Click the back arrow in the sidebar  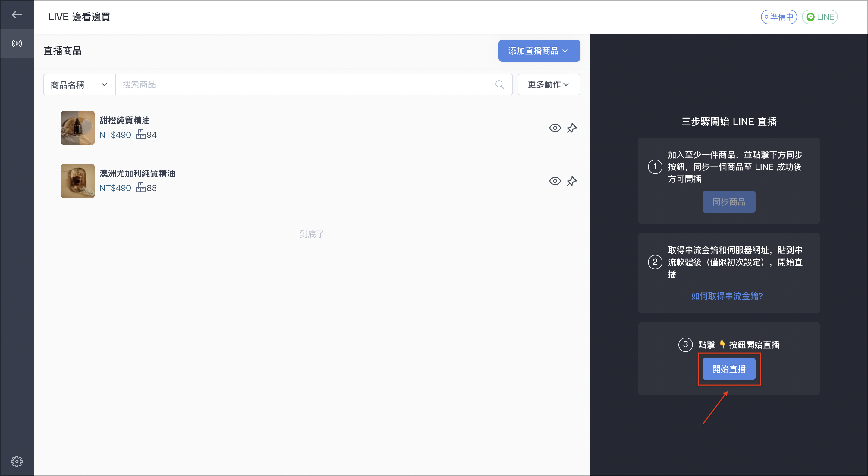click(x=17, y=14)
